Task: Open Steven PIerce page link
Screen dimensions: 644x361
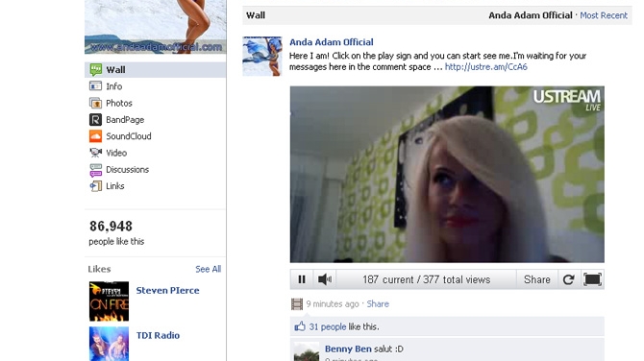Action: click(x=167, y=291)
